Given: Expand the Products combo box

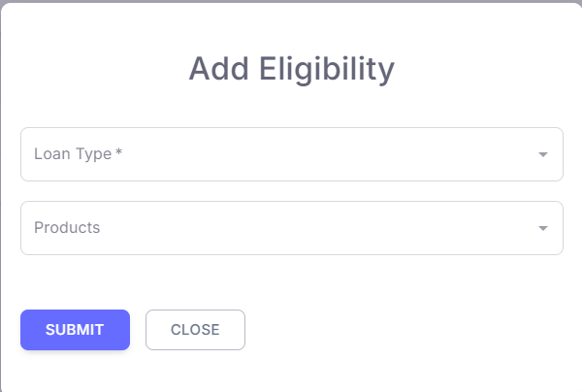Looking at the screenshot, I should click(291, 228).
